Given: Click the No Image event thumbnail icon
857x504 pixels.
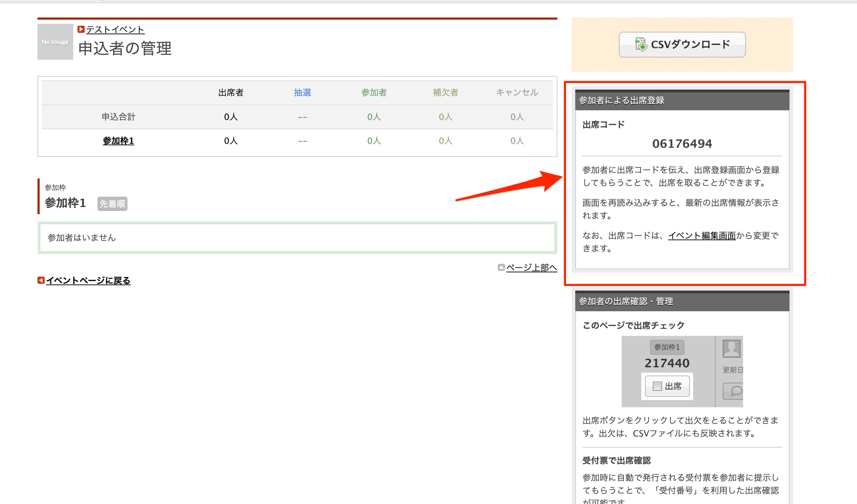Looking at the screenshot, I should pos(55,41).
